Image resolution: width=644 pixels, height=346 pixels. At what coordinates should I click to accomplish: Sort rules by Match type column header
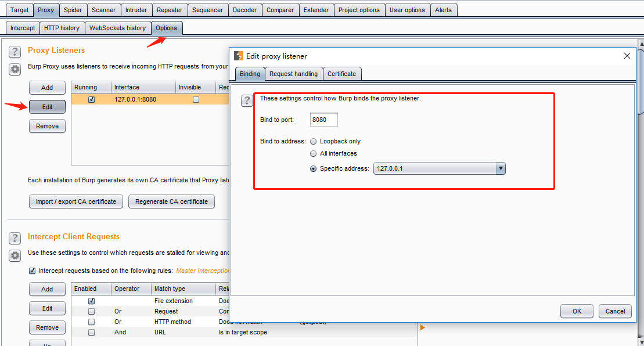[183, 289]
